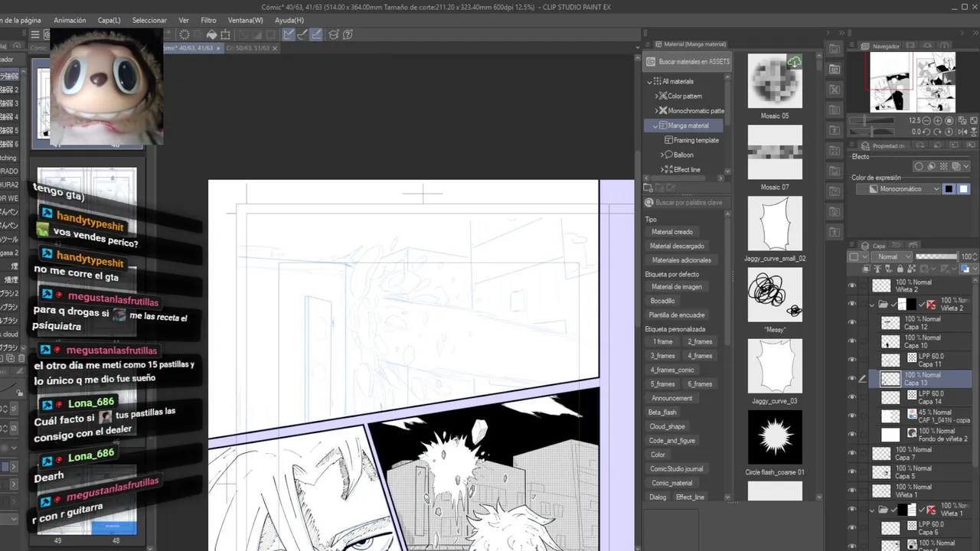Toggle the black expression color swatch
This screenshot has width=980, height=551.
pos(949,189)
